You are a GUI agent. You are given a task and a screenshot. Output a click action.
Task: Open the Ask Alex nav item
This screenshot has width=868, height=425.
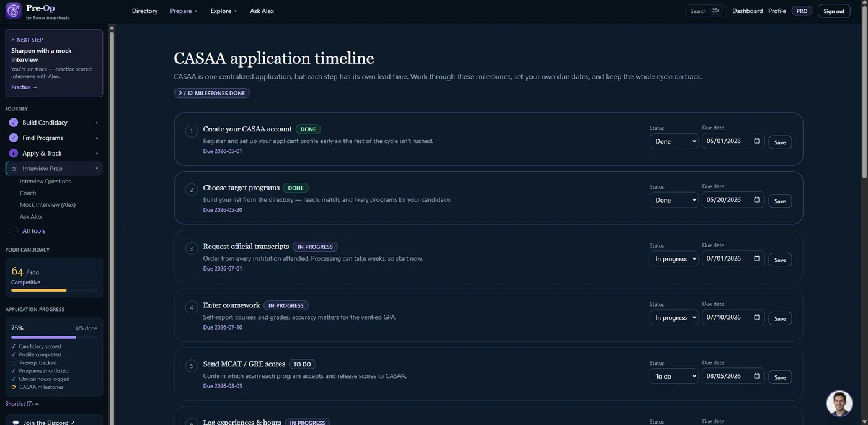pyautogui.click(x=262, y=11)
